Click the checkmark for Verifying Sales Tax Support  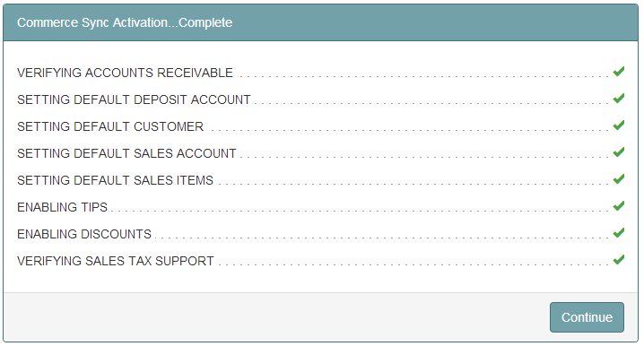pyautogui.click(x=619, y=259)
